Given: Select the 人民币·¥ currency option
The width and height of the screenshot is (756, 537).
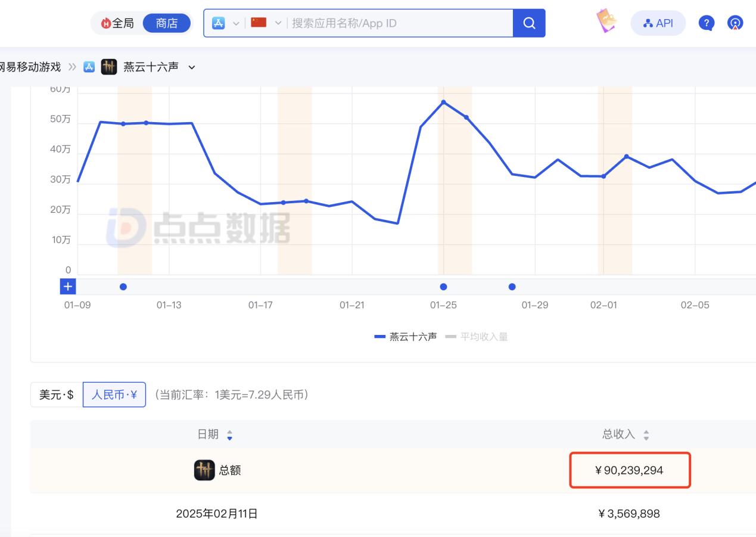Looking at the screenshot, I should tap(114, 395).
